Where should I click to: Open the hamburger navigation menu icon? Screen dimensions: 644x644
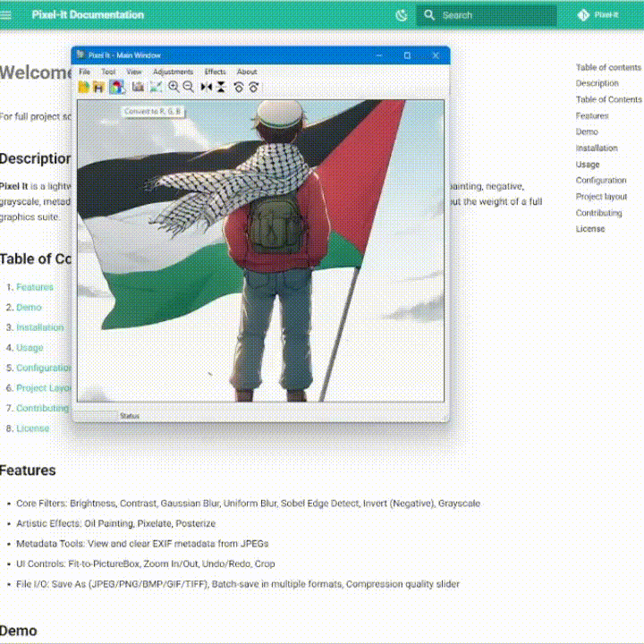(x=5, y=15)
